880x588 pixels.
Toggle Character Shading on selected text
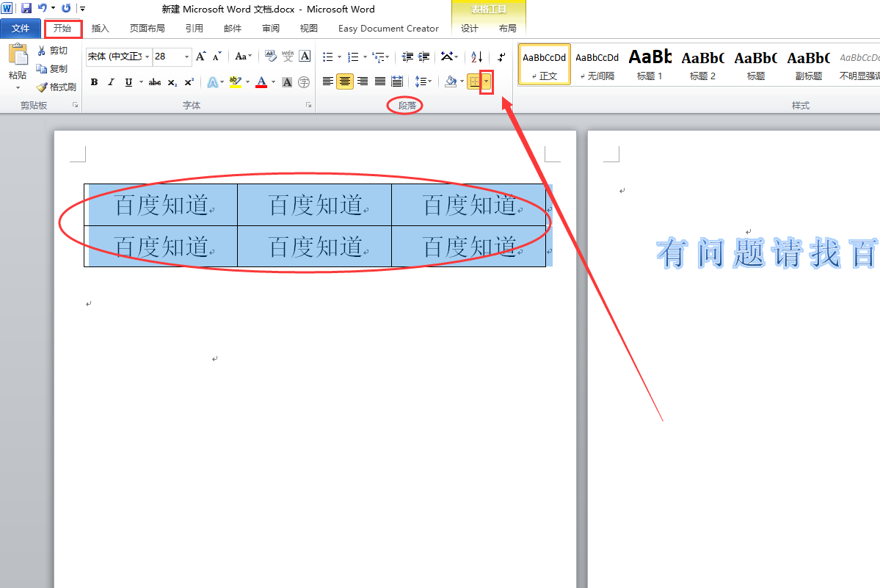click(287, 82)
